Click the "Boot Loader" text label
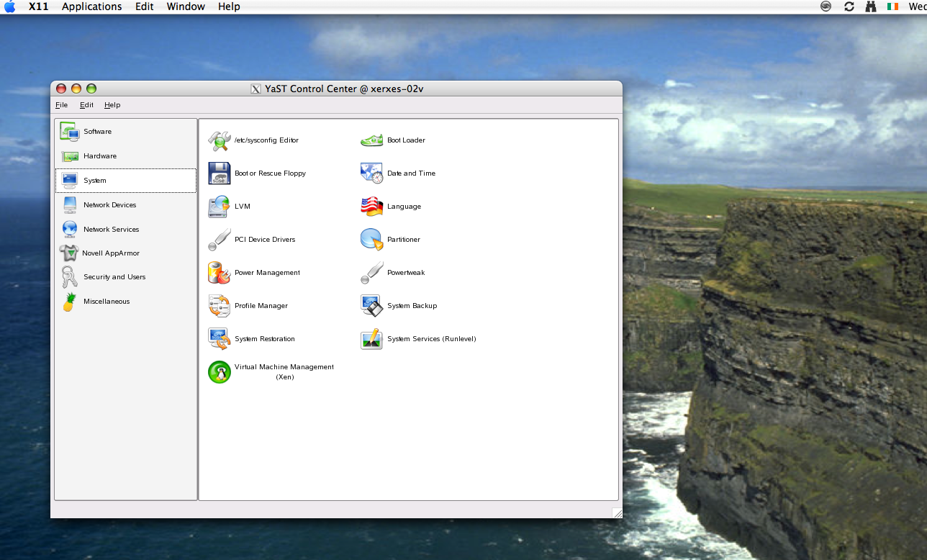The width and height of the screenshot is (927, 560). click(x=406, y=140)
